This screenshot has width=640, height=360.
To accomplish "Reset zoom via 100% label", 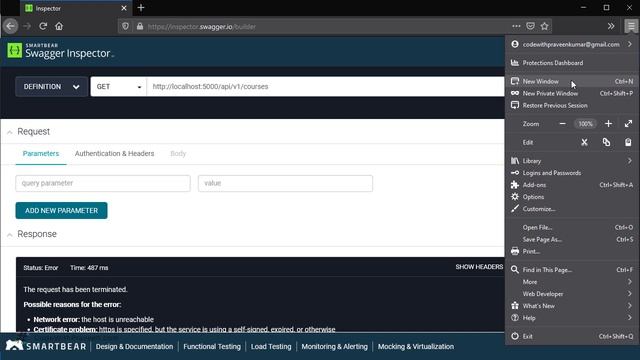I will tap(585, 124).
